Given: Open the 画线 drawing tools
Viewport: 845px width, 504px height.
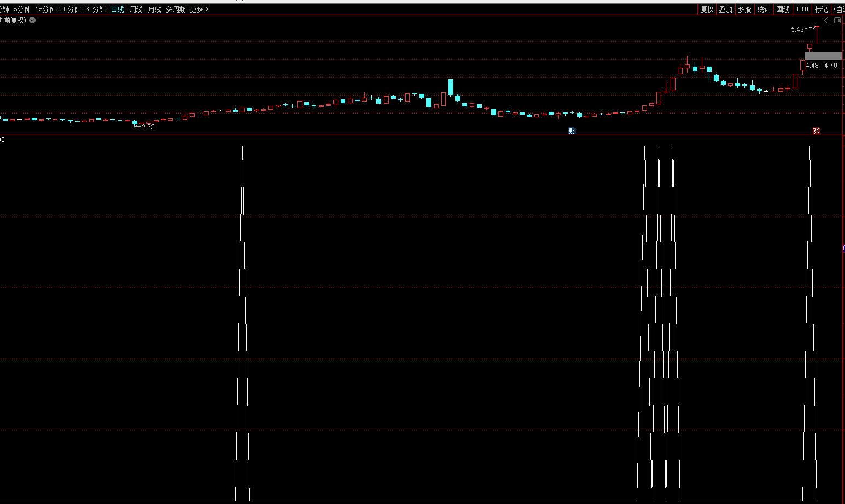Looking at the screenshot, I should (783, 9).
